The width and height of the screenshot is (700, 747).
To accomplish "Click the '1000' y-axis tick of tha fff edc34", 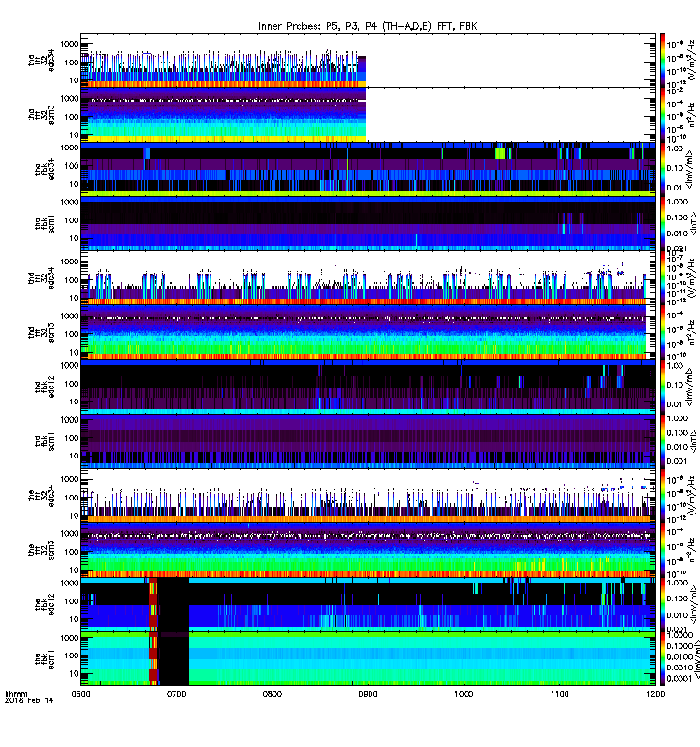I will pyautogui.click(x=69, y=44).
